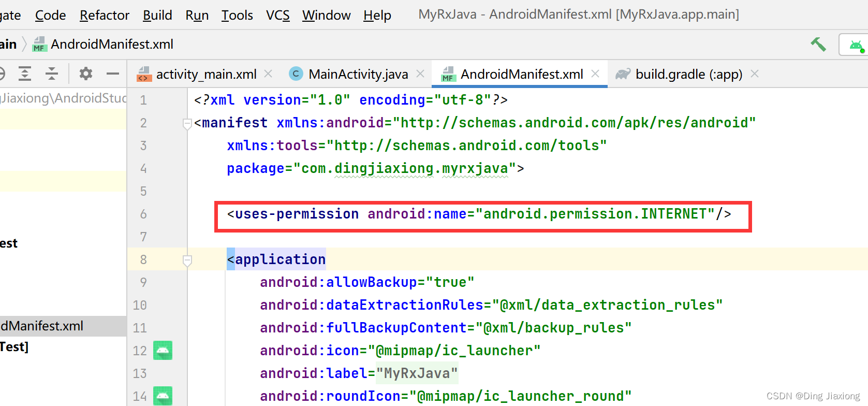The height and width of the screenshot is (406, 868).
Task: Close the MainActivity.java tab
Action: point(420,74)
